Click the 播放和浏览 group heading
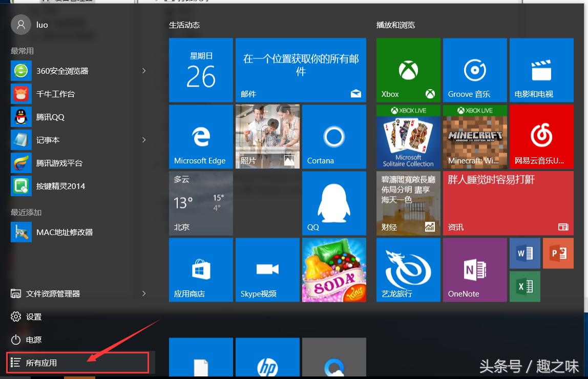This screenshot has height=379, width=588. pyautogui.click(x=395, y=25)
